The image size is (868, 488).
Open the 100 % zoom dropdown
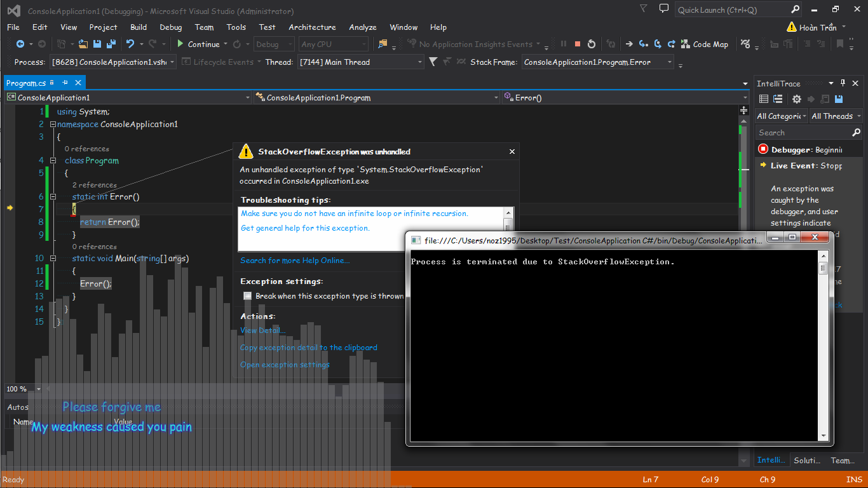pyautogui.click(x=38, y=389)
